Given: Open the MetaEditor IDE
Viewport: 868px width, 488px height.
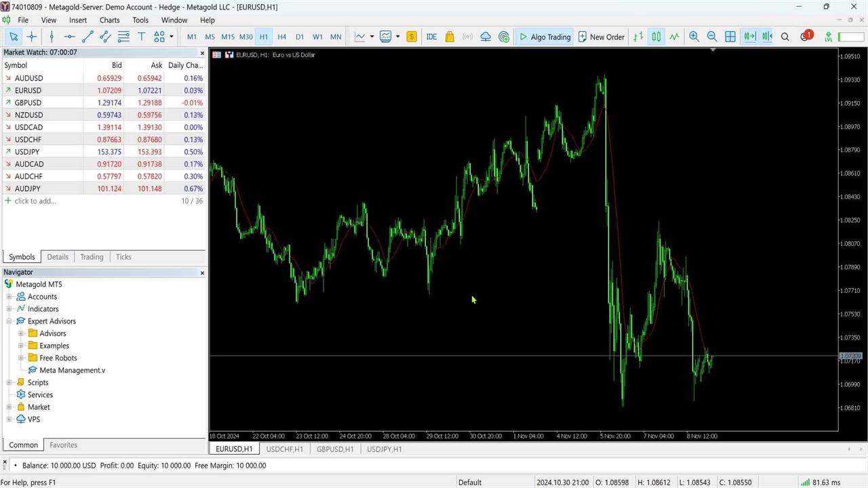Looking at the screenshot, I should [x=431, y=37].
